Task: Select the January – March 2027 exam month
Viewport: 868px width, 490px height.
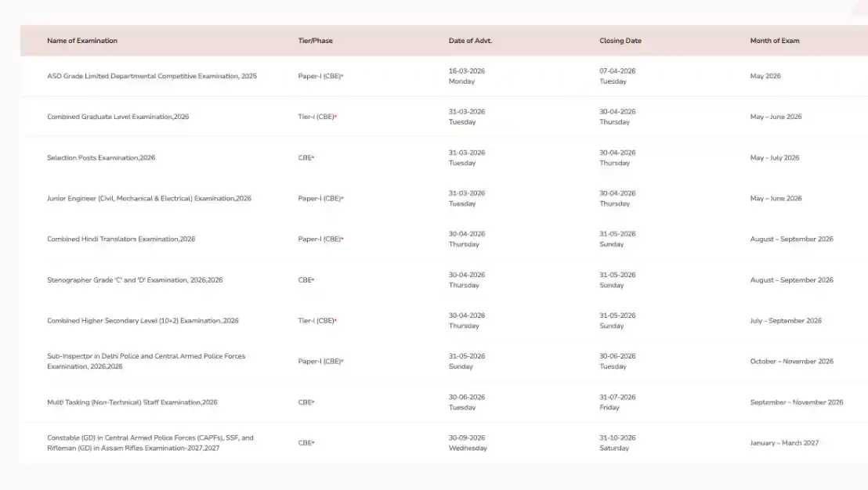Action: pyautogui.click(x=784, y=443)
